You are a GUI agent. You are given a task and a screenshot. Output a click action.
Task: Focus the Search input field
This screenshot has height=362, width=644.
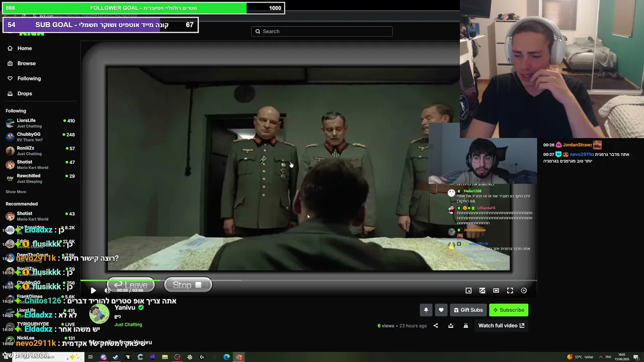pos(322,31)
